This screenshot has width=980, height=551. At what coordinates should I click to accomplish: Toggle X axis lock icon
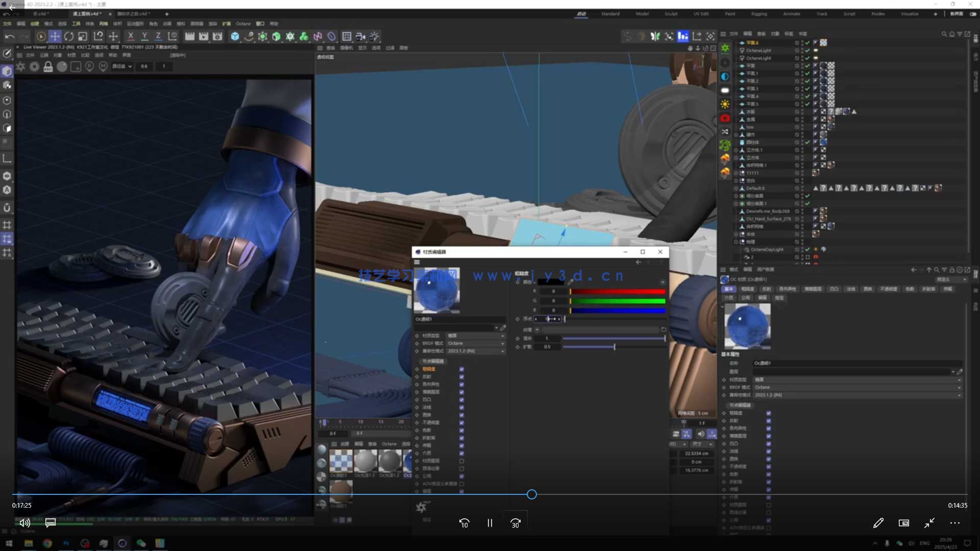131,36
